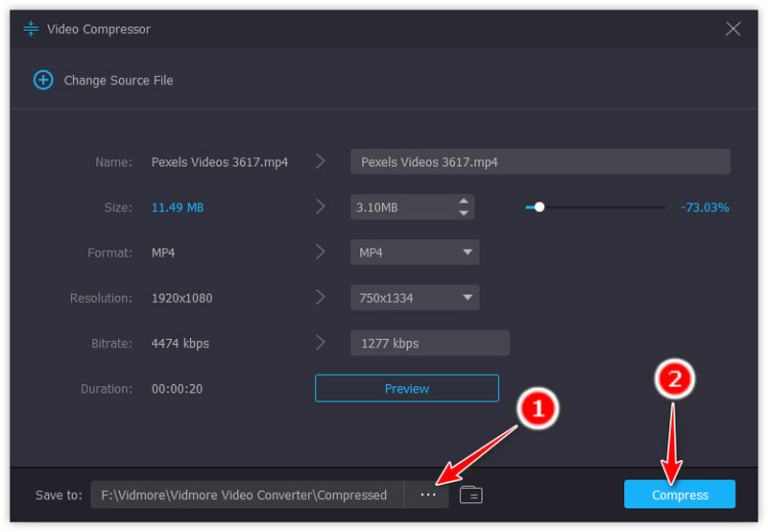Close the Video Compressor window
This screenshot has width=768, height=532.
tap(733, 29)
